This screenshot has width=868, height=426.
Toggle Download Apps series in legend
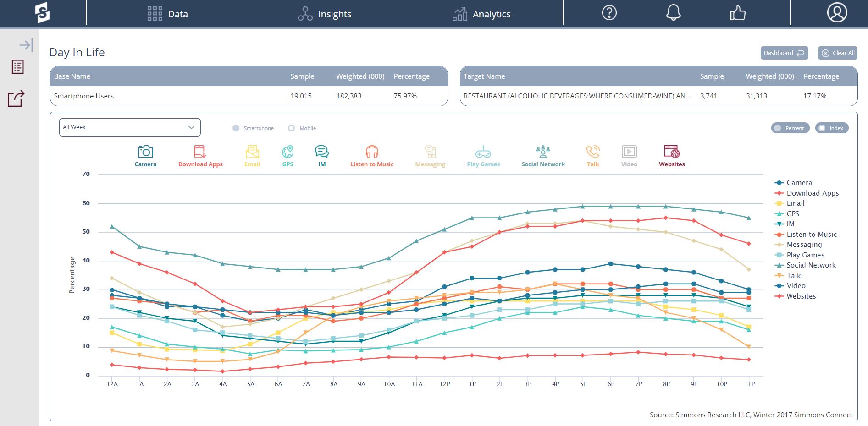[807, 193]
